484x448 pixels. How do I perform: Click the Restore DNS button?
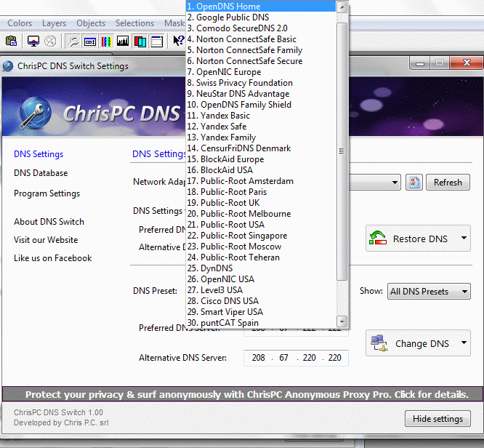418,239
